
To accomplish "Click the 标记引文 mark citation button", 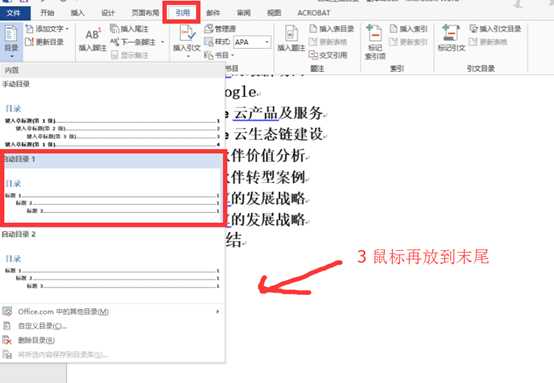I will pyautogui.click(x=452, y=39).
